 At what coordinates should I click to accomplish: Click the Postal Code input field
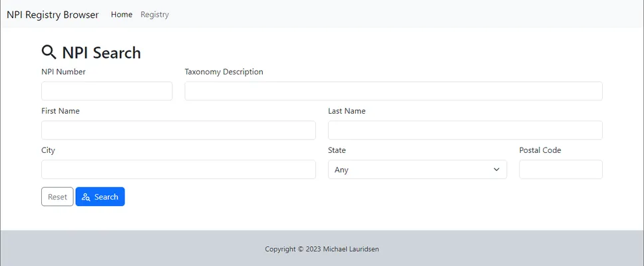(560, 170)
